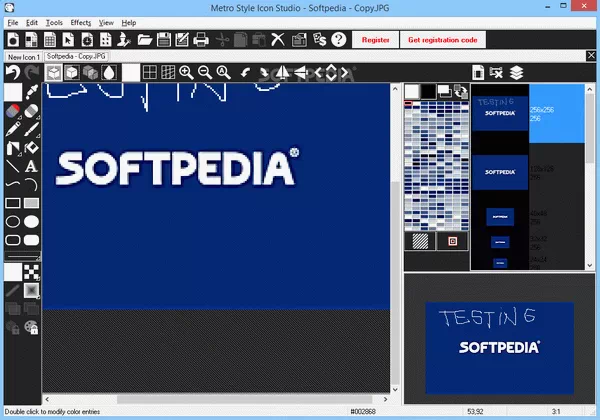Select the paintbrush tool
Screen dimensions: 600x420
point(31,129)
